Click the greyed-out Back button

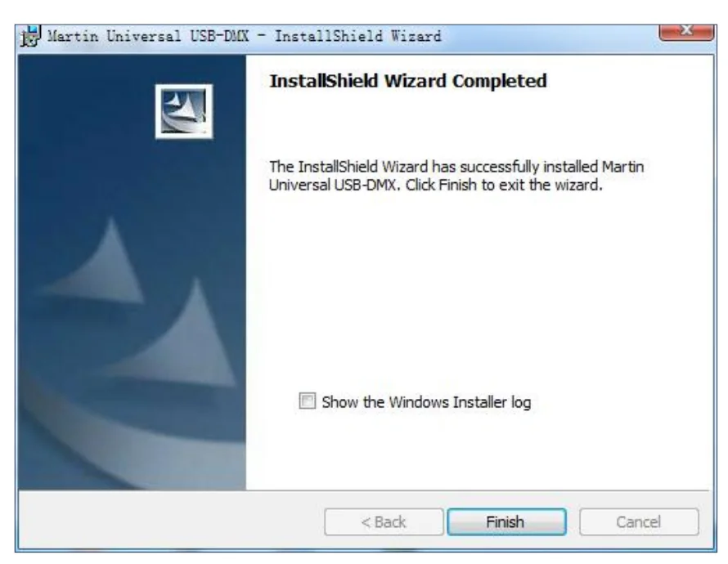(384, 521)
